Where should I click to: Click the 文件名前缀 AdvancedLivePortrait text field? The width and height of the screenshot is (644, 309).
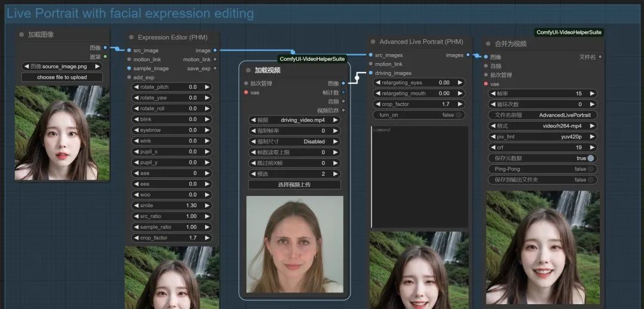pos(543,115)
